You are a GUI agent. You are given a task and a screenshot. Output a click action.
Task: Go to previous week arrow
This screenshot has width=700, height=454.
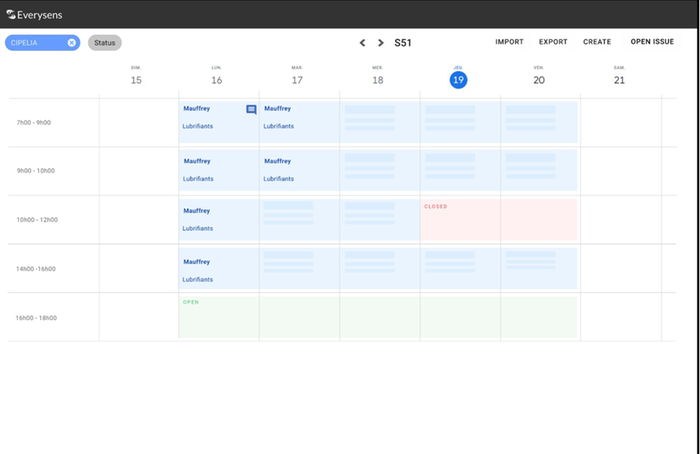pyautogui.click(x=362, y=43)
